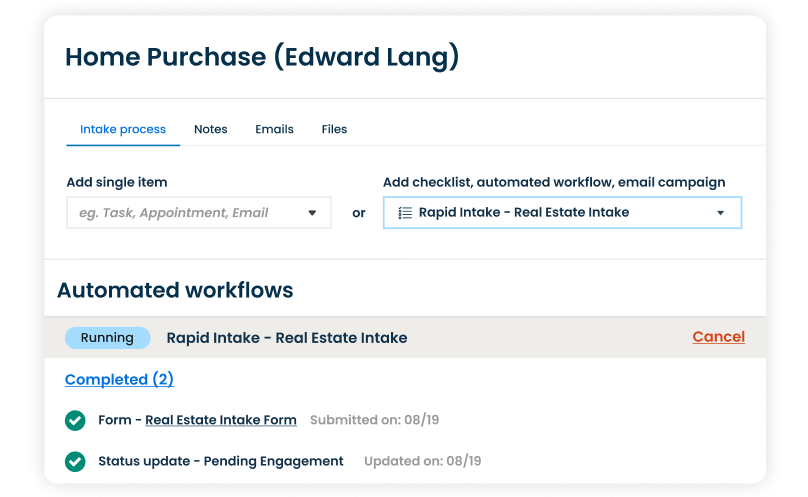Expand the checklist workflow dropdown arrow

tap(720, 213)
